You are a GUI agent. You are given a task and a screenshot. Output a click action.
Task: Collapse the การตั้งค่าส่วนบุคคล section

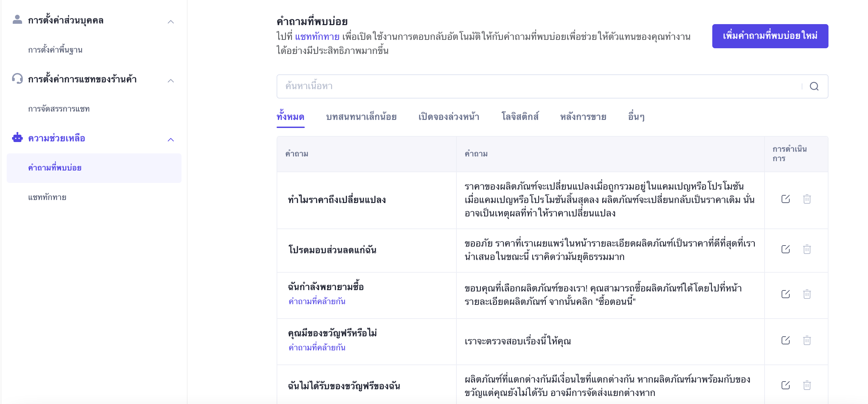pos(171,22)
